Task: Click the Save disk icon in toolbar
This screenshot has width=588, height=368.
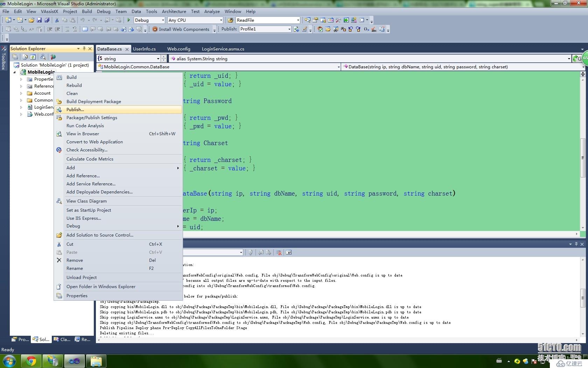Action: [x=39, y=20]
